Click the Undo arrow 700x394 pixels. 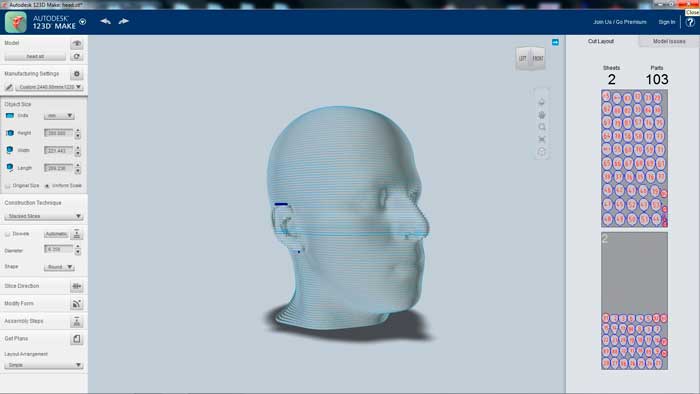click(105, 21)
